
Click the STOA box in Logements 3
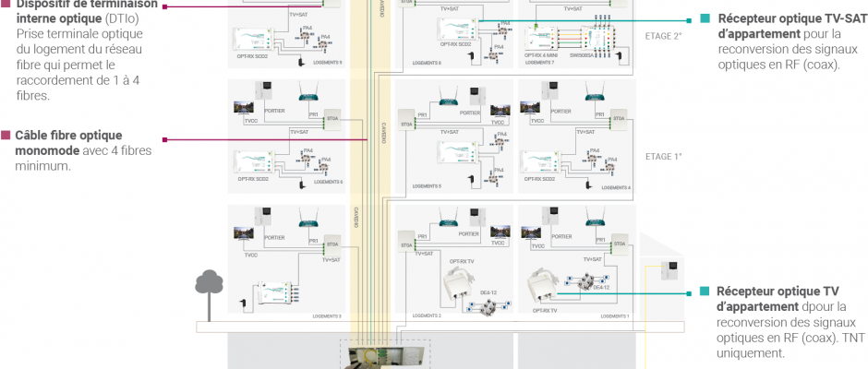pyautogui.click(x=332, y=246)
